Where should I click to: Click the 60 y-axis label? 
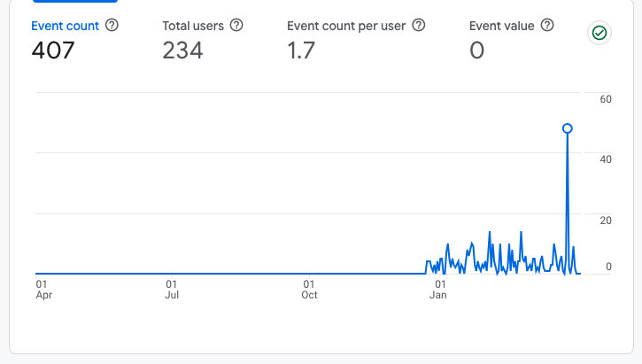(606, 99)
